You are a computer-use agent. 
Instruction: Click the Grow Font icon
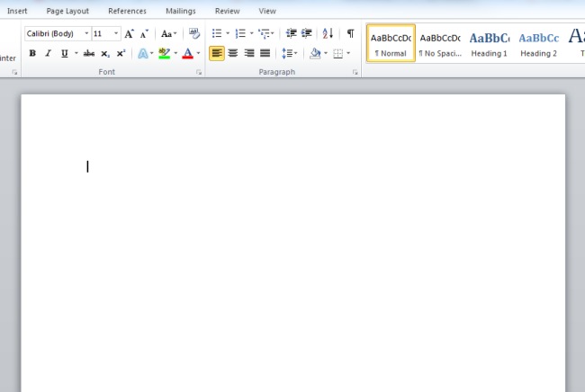[129, 34]
